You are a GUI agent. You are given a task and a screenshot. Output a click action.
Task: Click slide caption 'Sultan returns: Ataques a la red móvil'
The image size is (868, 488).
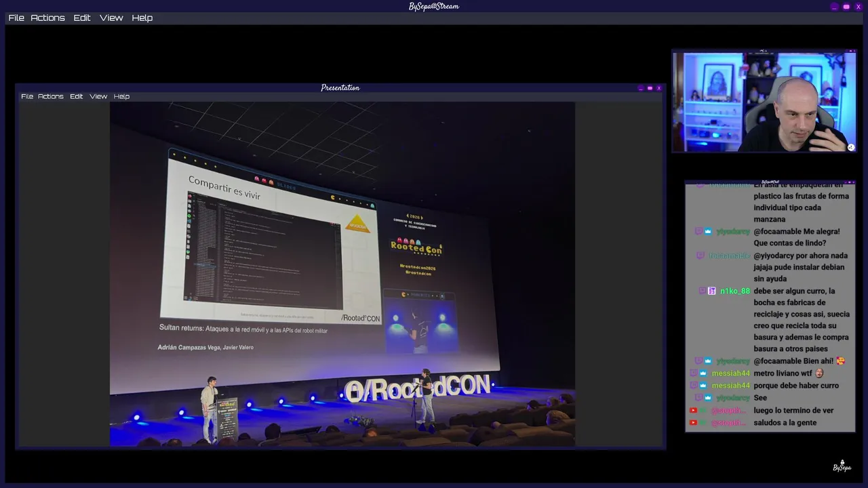243,329
